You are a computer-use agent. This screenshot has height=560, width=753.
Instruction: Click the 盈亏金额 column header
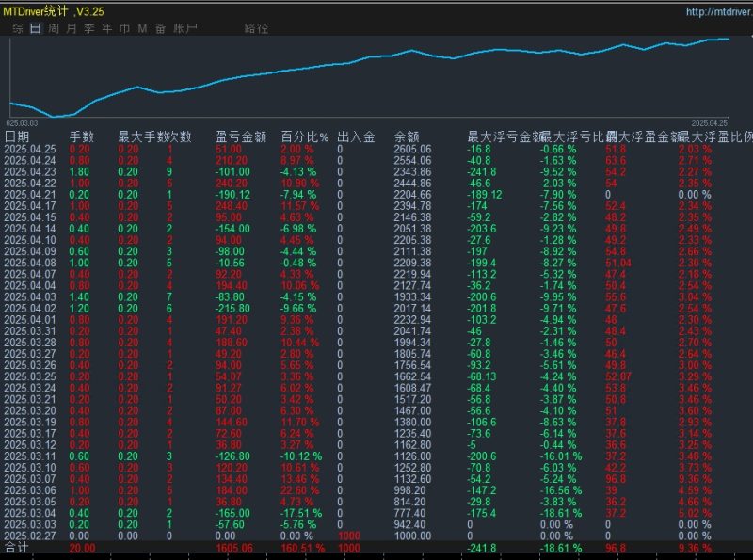click(240, 137)
